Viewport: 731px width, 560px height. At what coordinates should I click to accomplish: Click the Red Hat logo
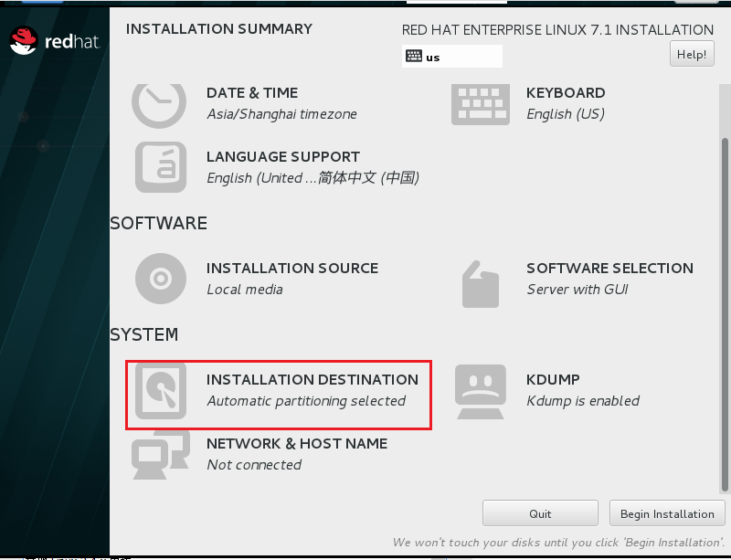click(x=55, y=40)
